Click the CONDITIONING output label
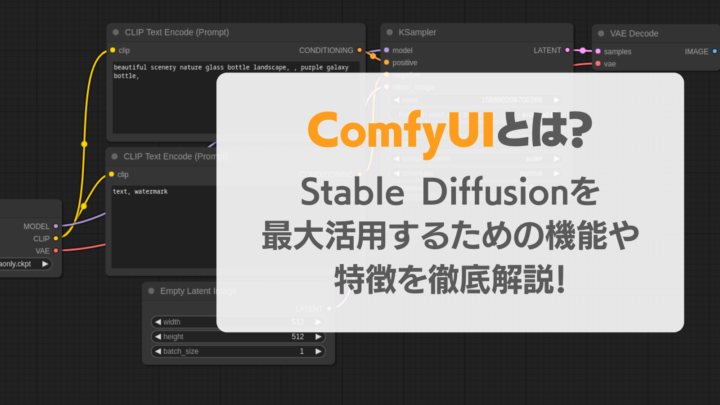Screen dimensions: 720x405 [x=326, y=50]
